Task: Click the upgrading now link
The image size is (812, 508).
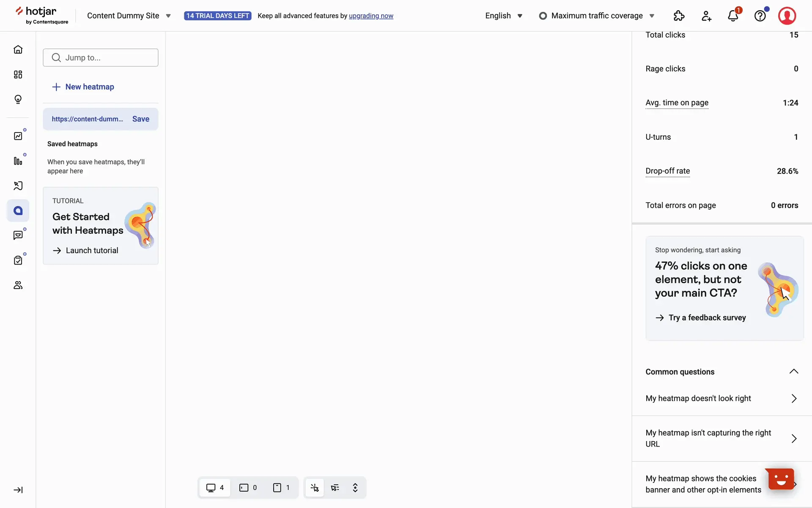Action: point(371,16)
